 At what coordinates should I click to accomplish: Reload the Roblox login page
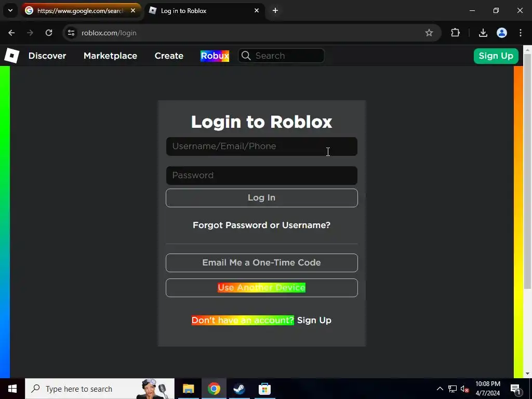[x=49, y=33]
